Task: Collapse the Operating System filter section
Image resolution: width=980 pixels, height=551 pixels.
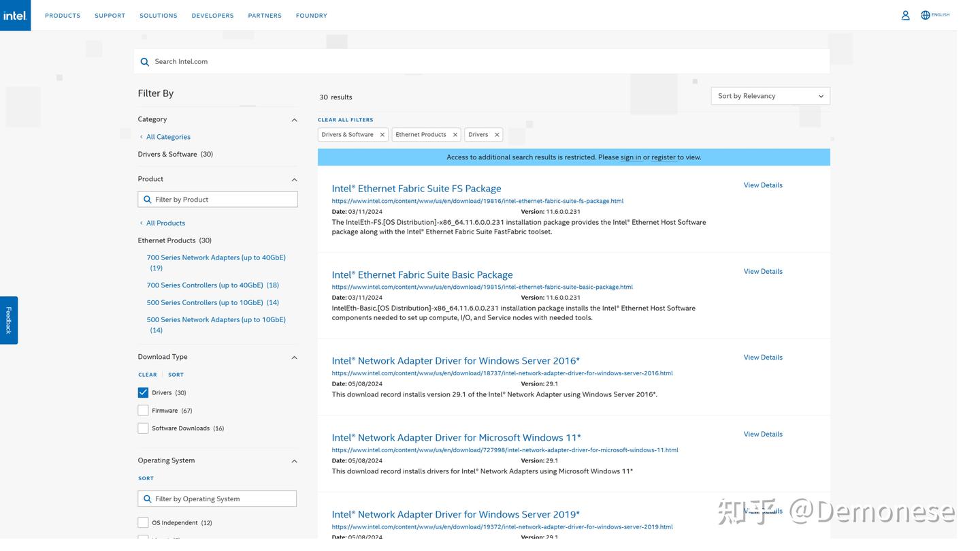Action: (x=294, y=461)
